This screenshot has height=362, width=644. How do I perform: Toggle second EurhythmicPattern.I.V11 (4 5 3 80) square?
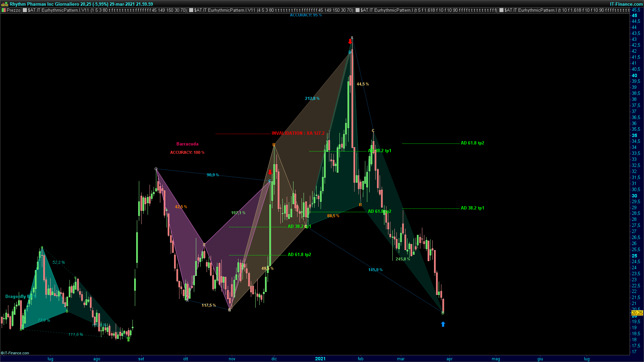coord(191,10)
